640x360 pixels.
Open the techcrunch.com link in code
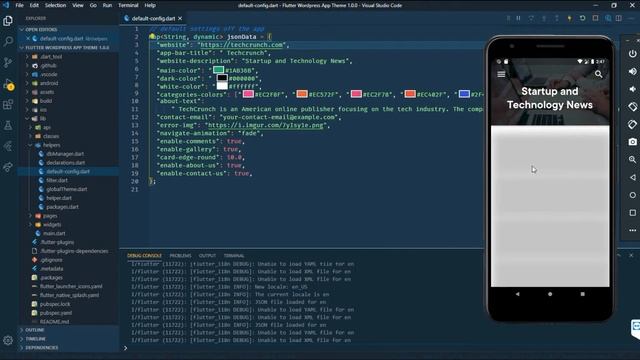(x=241, y=45)
